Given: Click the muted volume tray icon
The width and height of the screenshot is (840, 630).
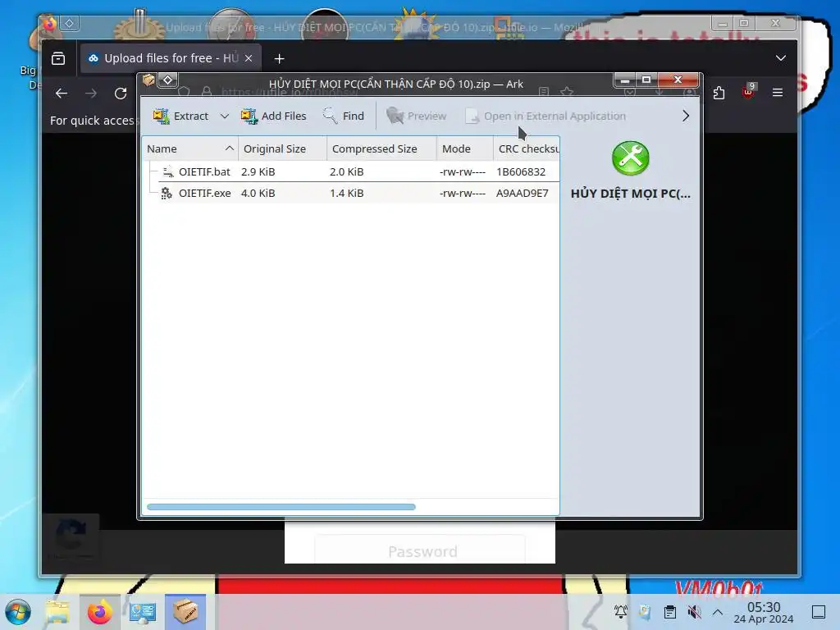Looking at the screenshot, I should point(694,612).
